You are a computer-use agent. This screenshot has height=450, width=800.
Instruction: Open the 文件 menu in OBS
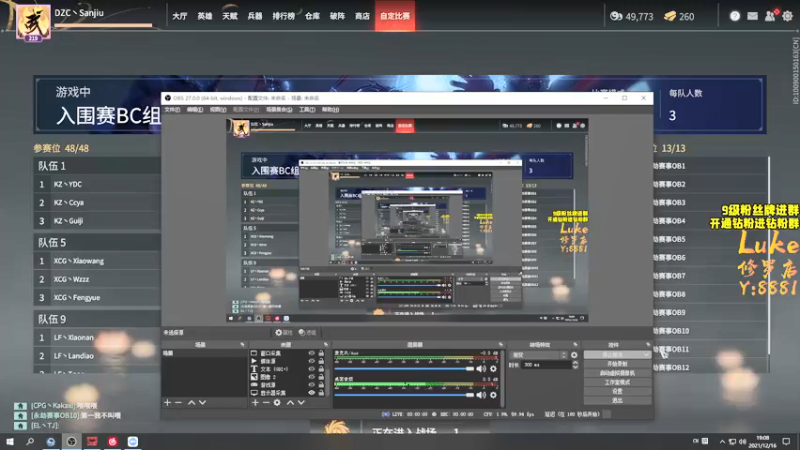coord(172,110)
